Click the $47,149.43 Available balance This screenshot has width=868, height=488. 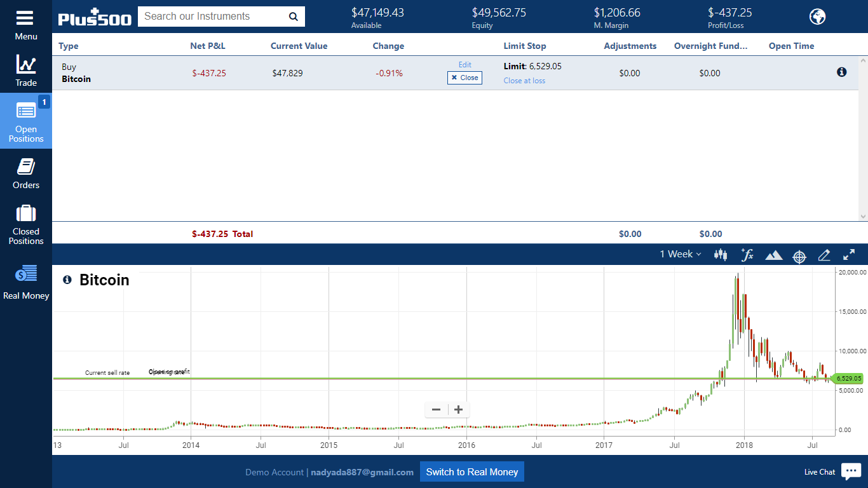(x=377, y=12)
